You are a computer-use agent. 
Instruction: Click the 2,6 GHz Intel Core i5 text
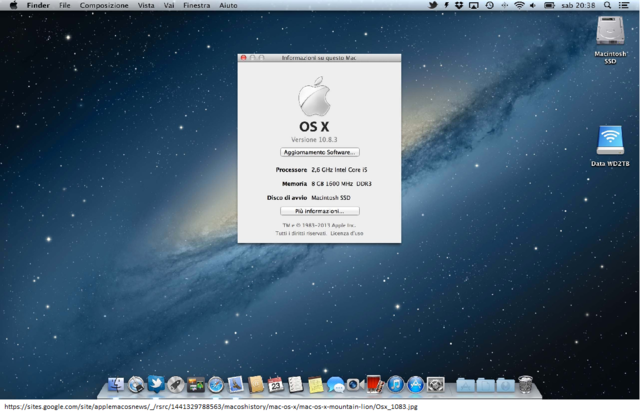[x=339, y=170]
